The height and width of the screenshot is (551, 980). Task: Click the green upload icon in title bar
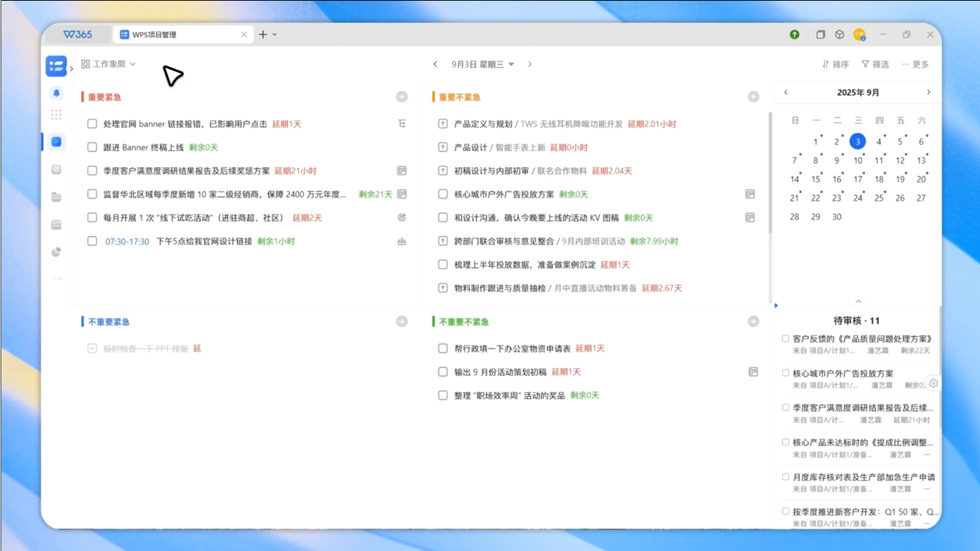tap(794, 34)
